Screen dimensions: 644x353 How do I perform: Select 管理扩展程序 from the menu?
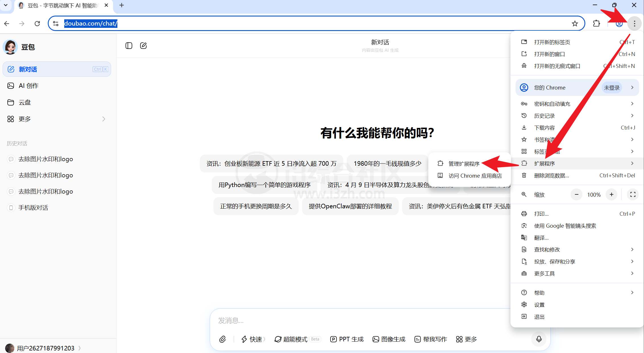click(x=464, y=163)
